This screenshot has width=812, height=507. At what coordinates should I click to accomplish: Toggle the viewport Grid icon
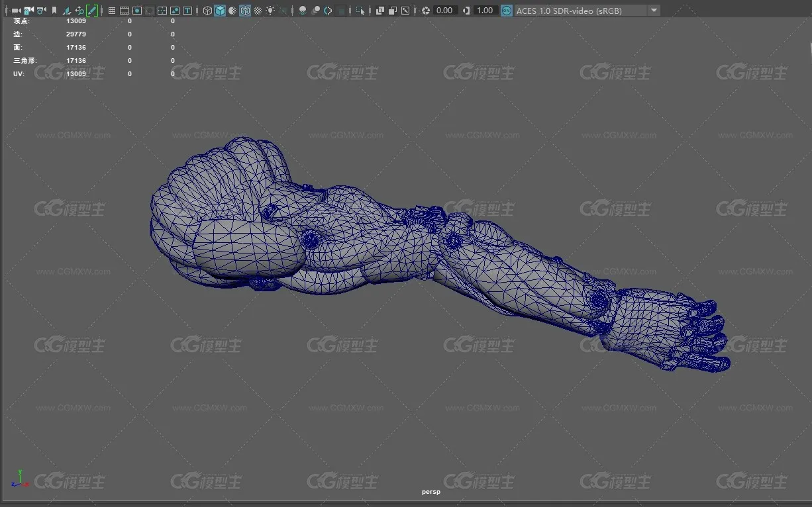pos(112,11)
